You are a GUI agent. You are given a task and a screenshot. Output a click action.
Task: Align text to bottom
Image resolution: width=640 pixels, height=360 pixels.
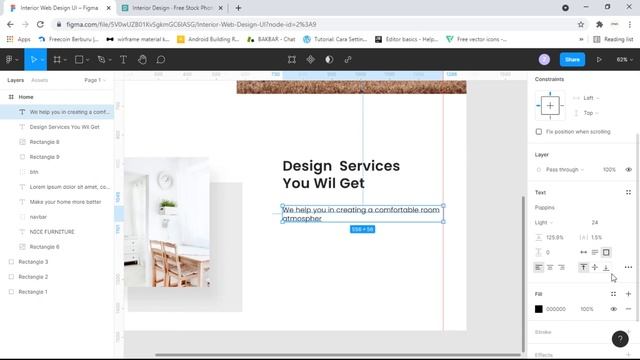[606, 267]
